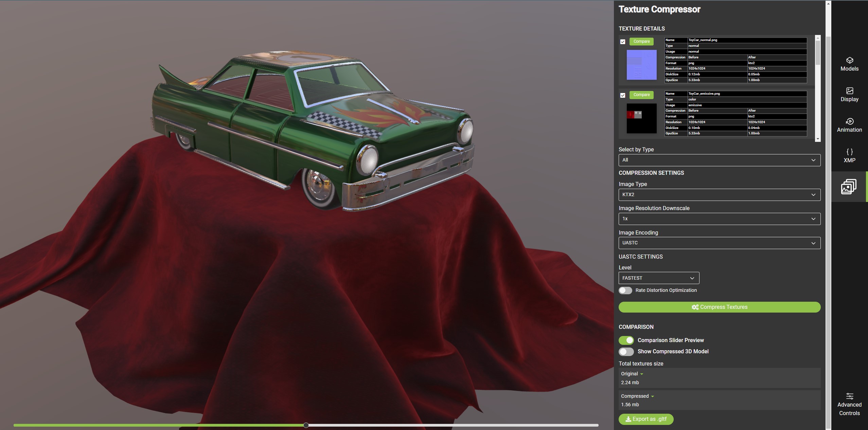Viewport: 868px width, 430px height.
Task: Uncheck the ToyCar_emissive.png texture checkbox
Action: coord(623,95)
